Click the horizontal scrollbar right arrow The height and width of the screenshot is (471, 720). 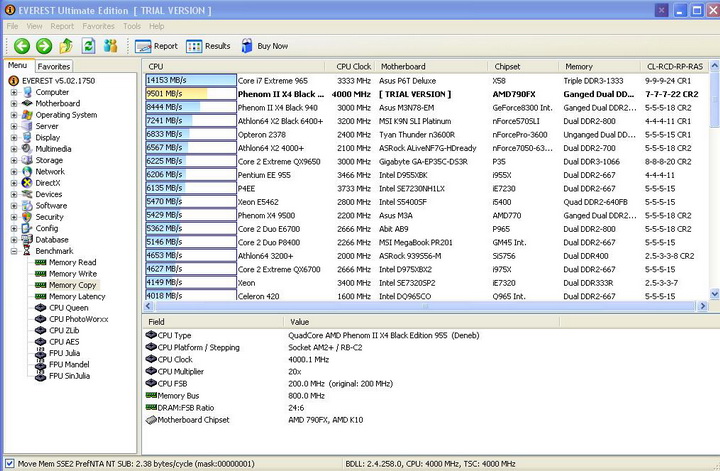click(703, 306)
